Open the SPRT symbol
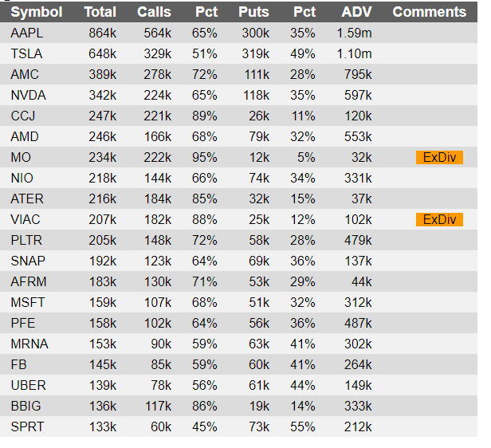The image size is (491, 448). point(27,426)
